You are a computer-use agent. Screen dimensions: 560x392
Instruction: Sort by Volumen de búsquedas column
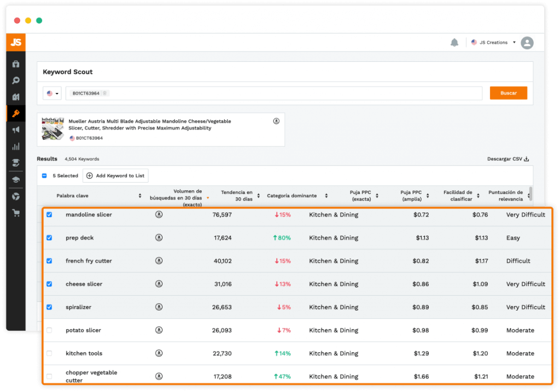pyautogui.click(x=207, y=198)
